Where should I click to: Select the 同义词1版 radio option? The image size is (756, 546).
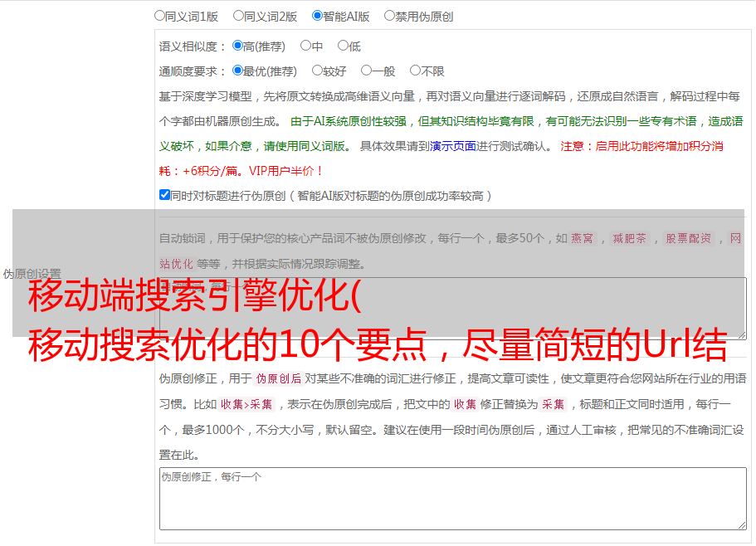[159, 16]
